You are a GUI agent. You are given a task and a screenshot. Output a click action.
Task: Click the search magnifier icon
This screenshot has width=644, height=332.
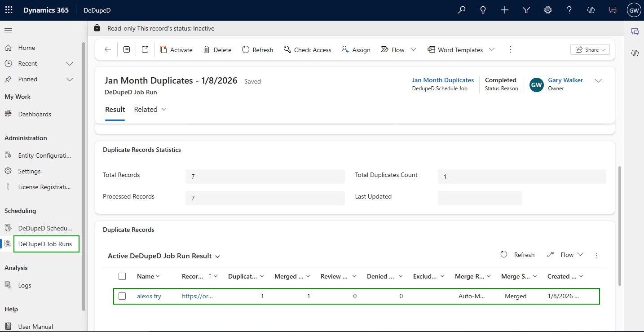pos(462,10)
